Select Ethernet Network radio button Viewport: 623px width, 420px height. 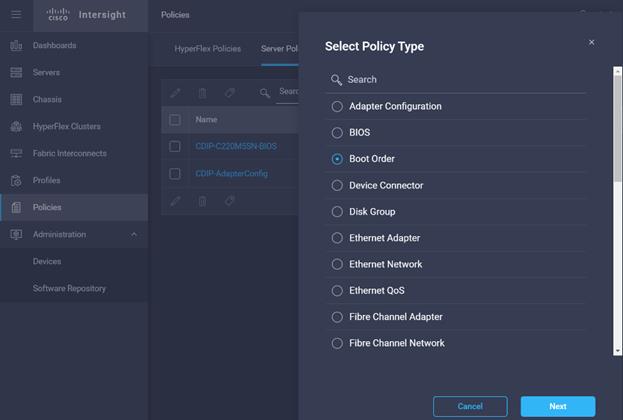[x=337, y=264]
